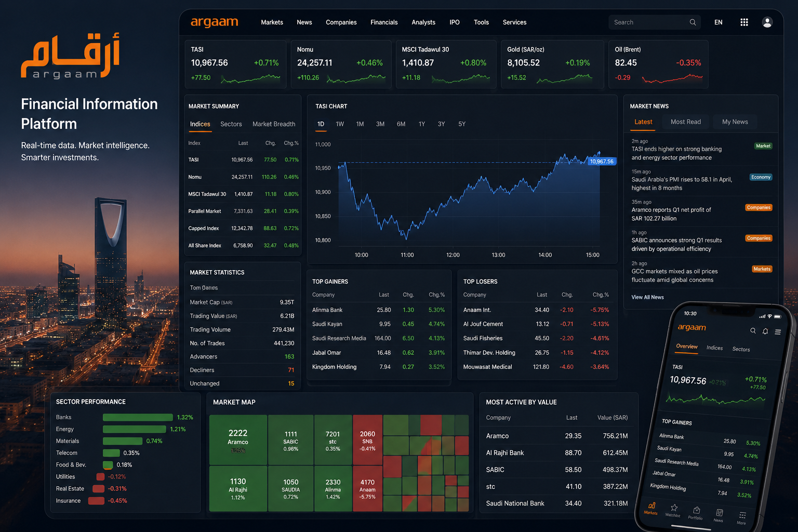The height and width of the screenshot is (532, 798).
Task: Tap the Markets icon in the phone bottom bar
Action: point(651,508)
